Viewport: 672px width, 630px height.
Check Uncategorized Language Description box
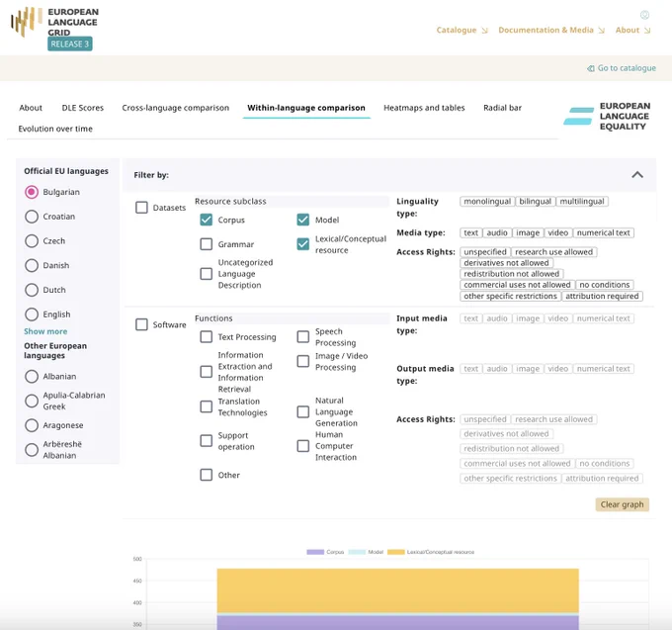tap(207, 274)
